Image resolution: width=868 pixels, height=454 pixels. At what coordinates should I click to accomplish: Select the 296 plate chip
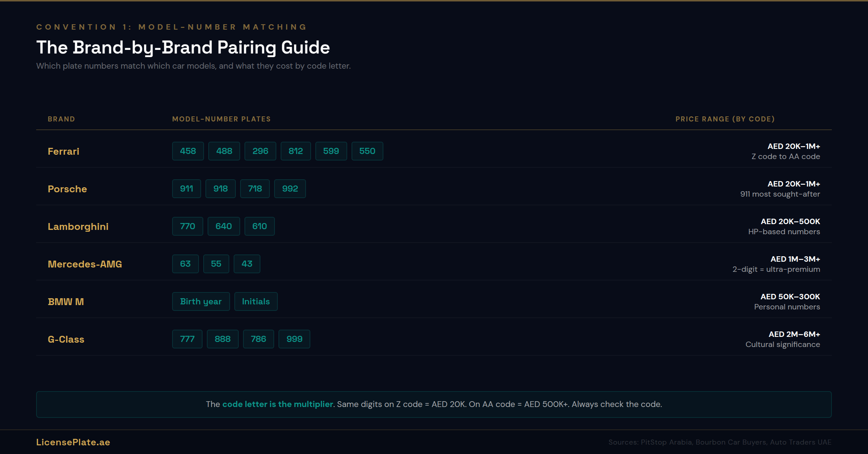pyautogui.click(x=260, y=151)
